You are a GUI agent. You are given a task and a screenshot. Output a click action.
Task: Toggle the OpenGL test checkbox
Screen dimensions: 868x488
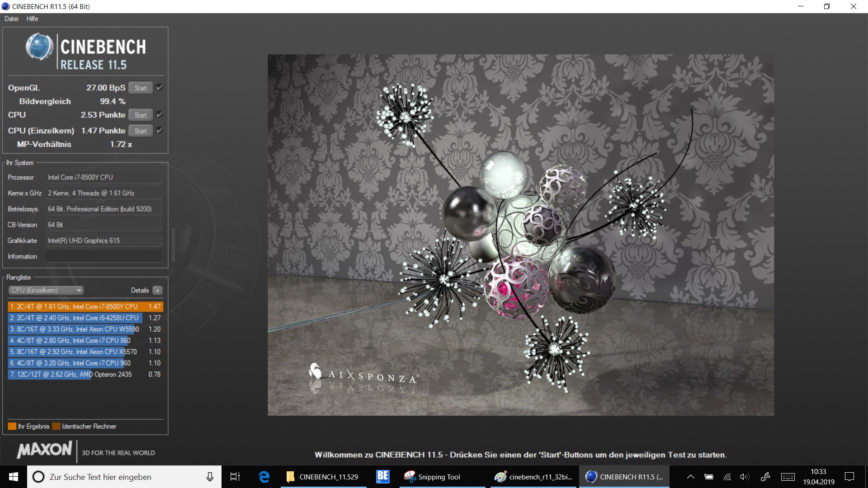tap(159, 88)
